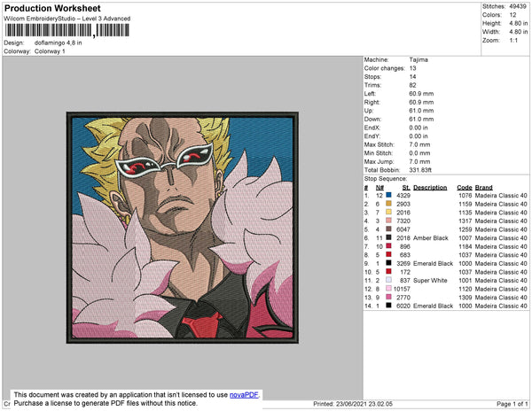Viewport: 532px width, 411px height.
Task: Click the 'St.' column header
Action: tap(406, 188)
